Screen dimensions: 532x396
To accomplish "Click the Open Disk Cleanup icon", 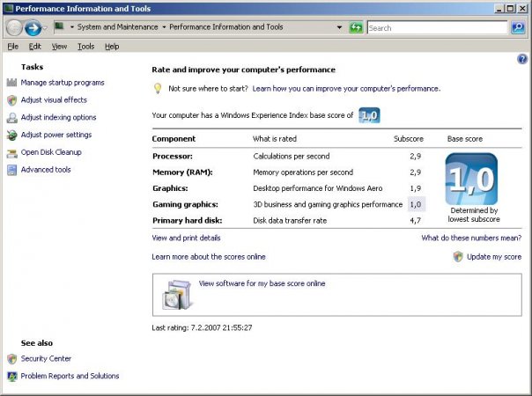I will point(11,153).
